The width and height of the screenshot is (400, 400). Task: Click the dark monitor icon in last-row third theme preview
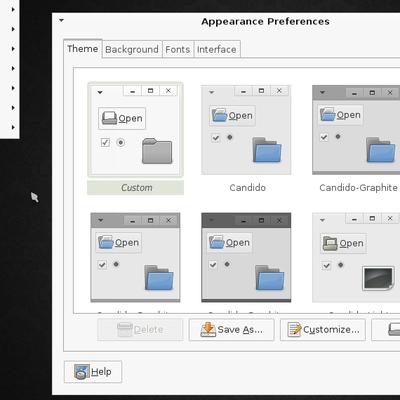(x=378, y=278)
